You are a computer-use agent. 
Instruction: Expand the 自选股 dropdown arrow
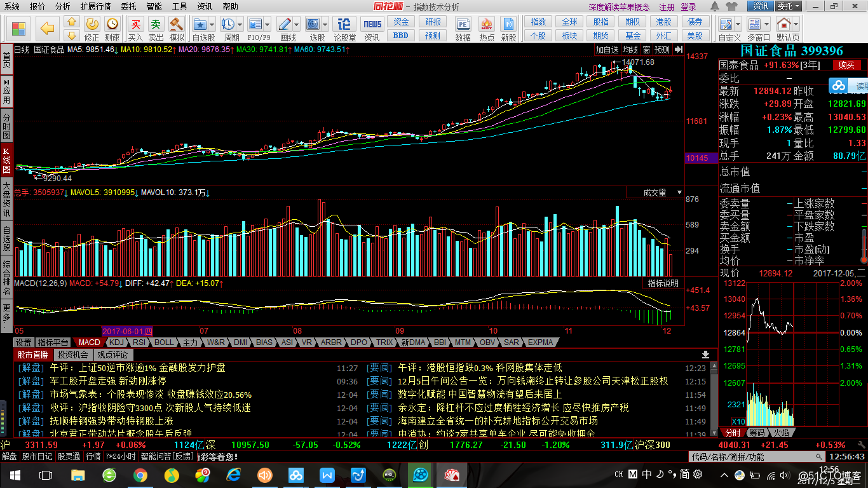coord(212,24)
